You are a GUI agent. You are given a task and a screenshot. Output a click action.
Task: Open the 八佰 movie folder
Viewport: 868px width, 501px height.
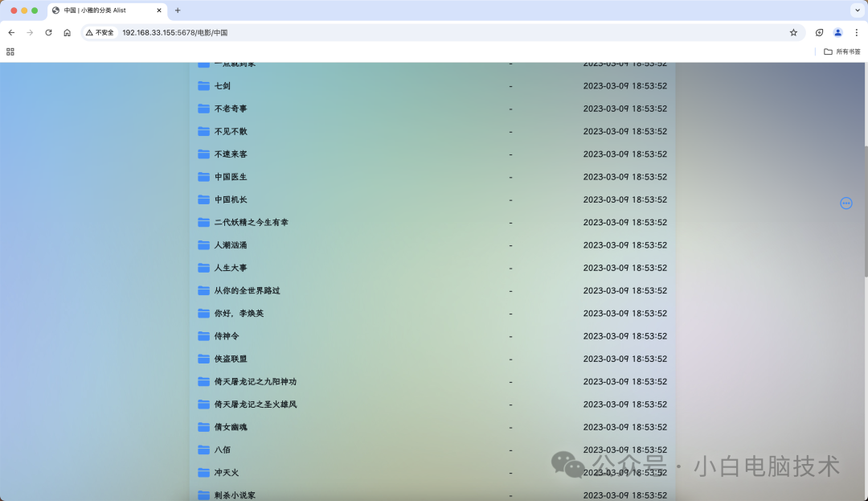(223, 450)
